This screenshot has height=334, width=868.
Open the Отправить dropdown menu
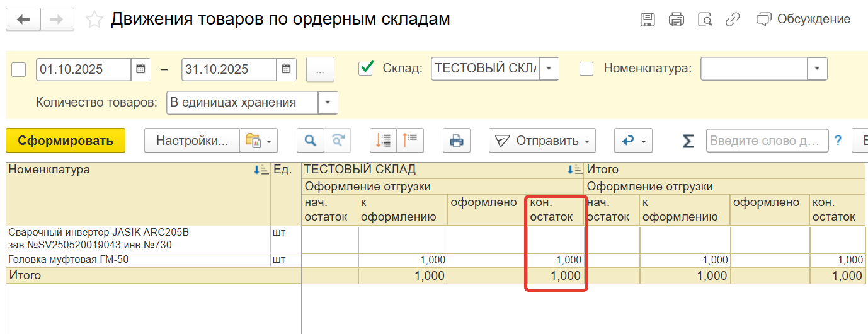[x=542, y=141]
